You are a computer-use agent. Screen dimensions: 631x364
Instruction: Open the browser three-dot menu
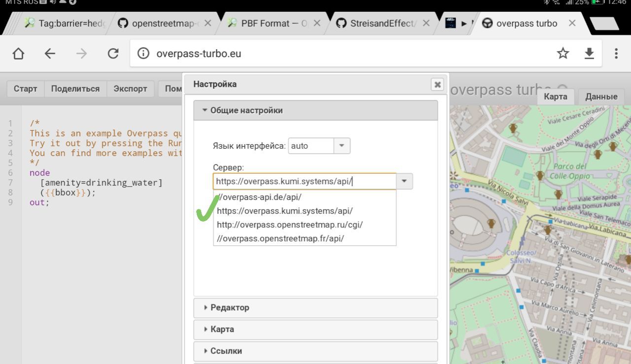(x=616, y=53)
